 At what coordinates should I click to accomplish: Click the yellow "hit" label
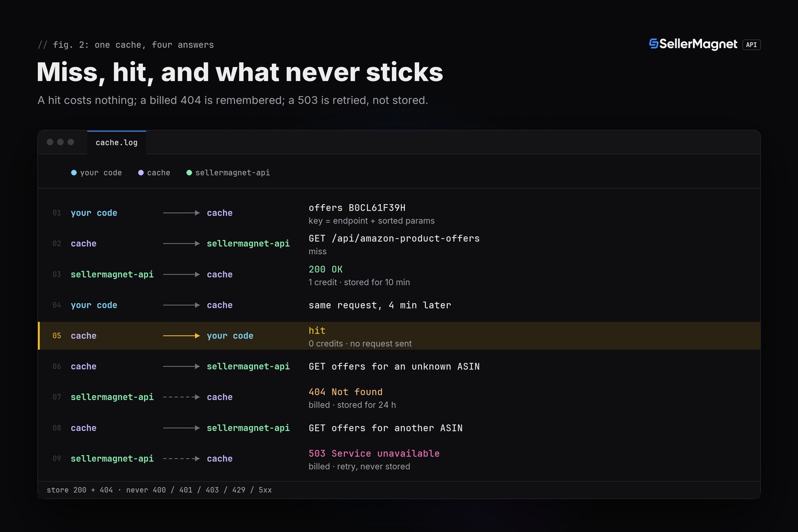pos(317,330)
